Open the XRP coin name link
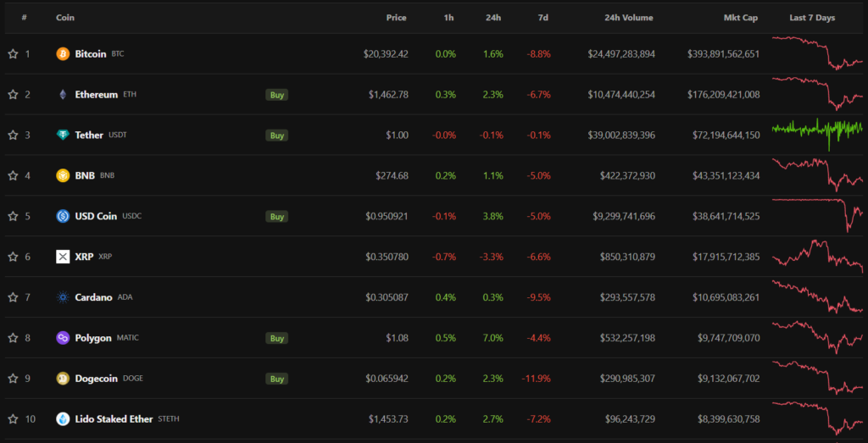 [84, 257]
